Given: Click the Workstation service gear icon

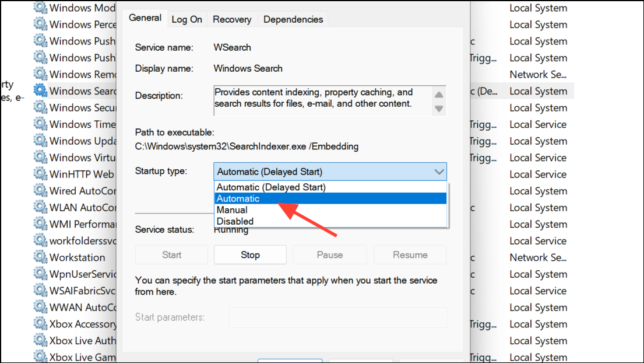Looking at the screenshot, I should coord(40,257).
